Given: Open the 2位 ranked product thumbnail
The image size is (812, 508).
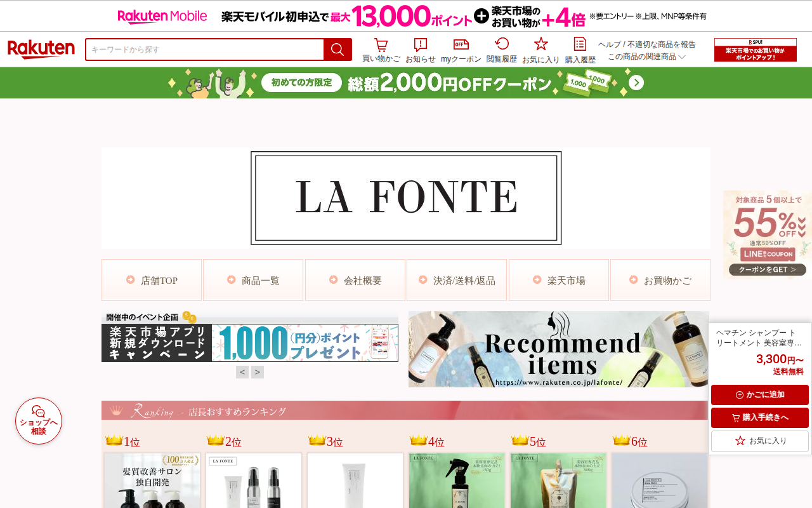Looking at the screenshot, I should [x=254, y=480].
